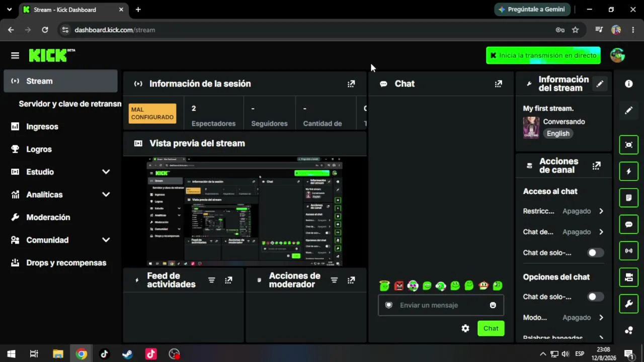The height and width of the screenshot is (362, 644).
Task: Click the shield badge icon in message box
Action: click(x=388, y=305)
